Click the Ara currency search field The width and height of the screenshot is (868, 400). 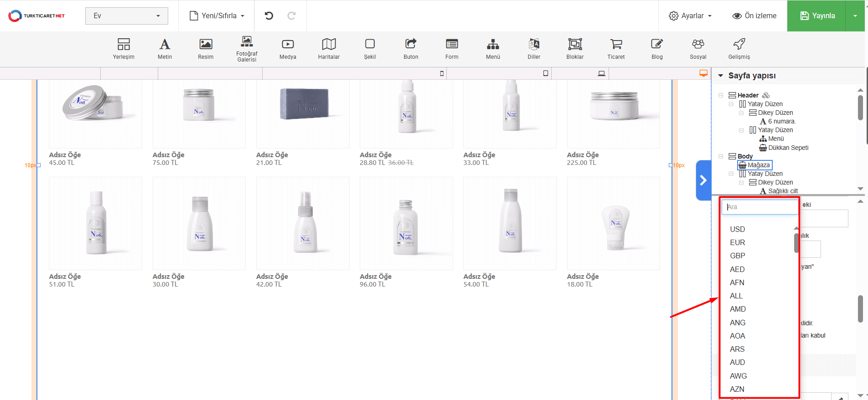(x=760, y=207)
